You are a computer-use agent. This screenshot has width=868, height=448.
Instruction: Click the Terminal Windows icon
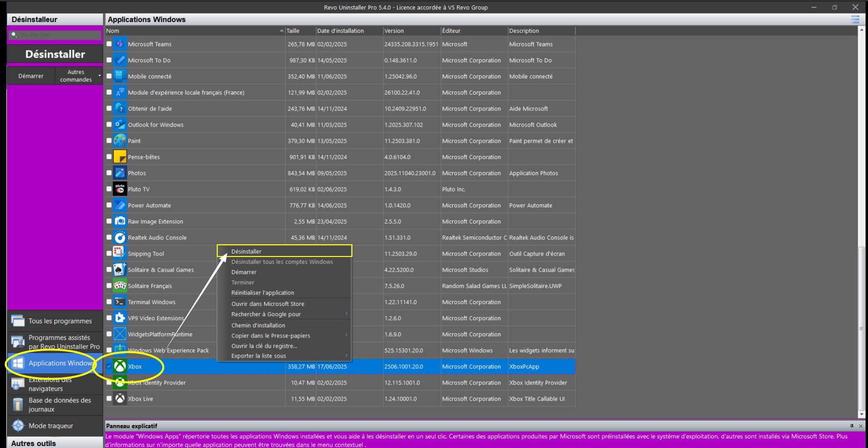(x=120, y=302)
